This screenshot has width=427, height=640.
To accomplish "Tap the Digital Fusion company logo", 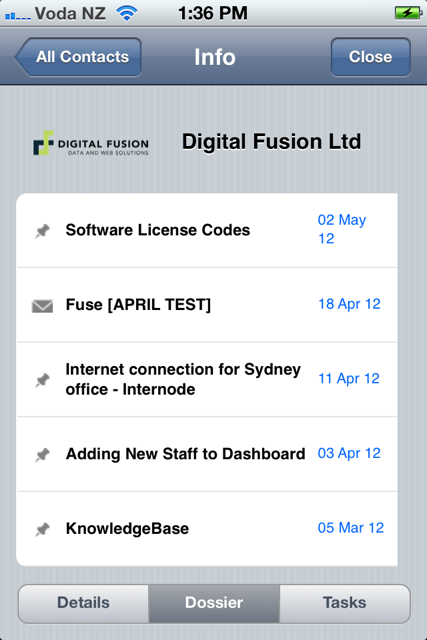I will pyautogui.click(x=91, y=143).
